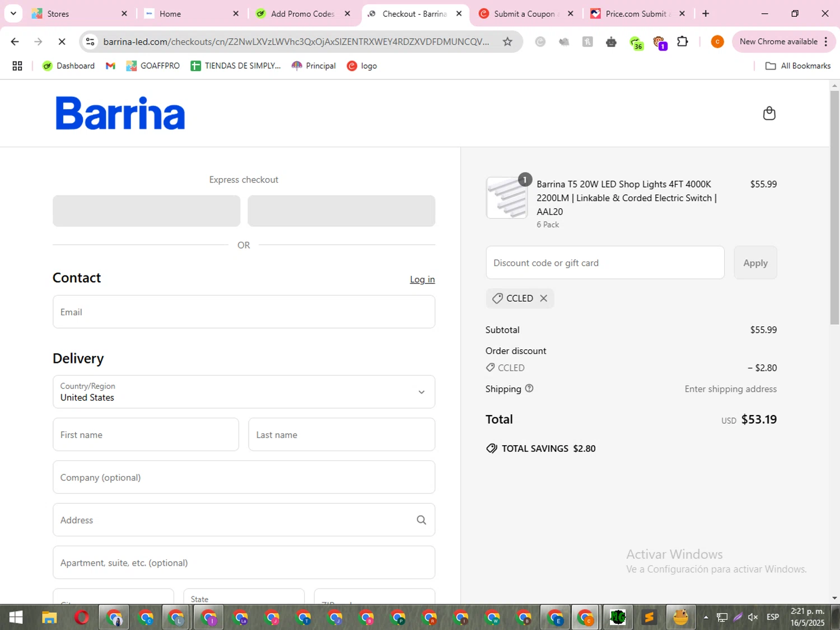Click the address search magnifier icon
This screenshot has height=630, width=840.
click(x=421, y=520)
